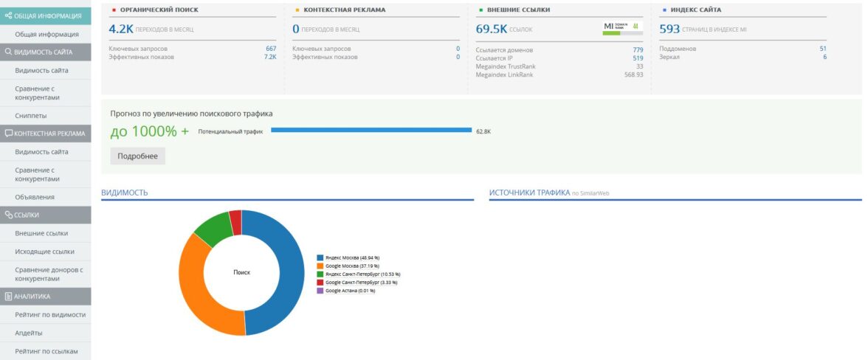Open Сниппеты in the sidebar
This screenshot has height=360, width=868.
[x=31, y=116]
